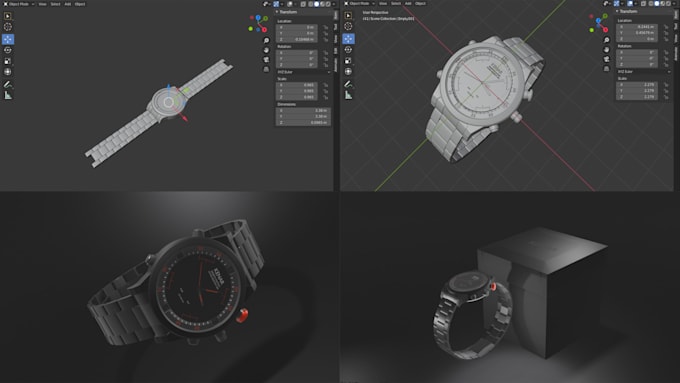Open Object Mode dropdown in right viewport

tap(360, 3)
